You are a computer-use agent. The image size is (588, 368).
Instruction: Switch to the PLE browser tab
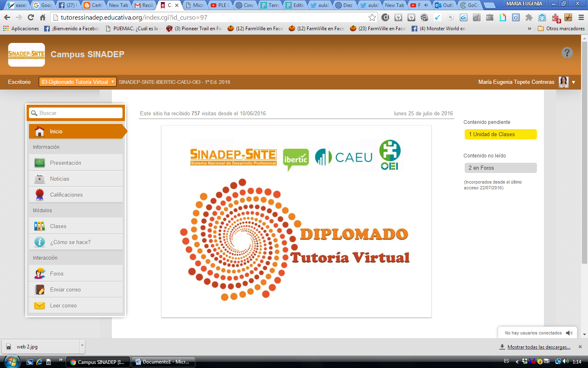(x=220, y=5)
